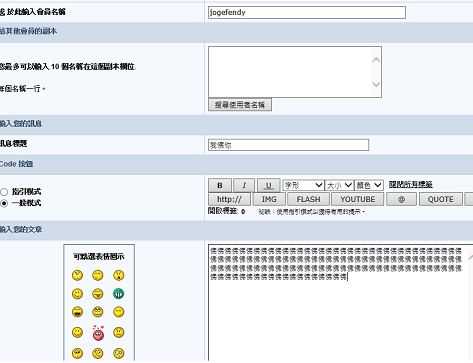The height and width of the screenshot is (363, 473).
Task: Click the recipient username field with jogefendy
Action: (307, 12)
